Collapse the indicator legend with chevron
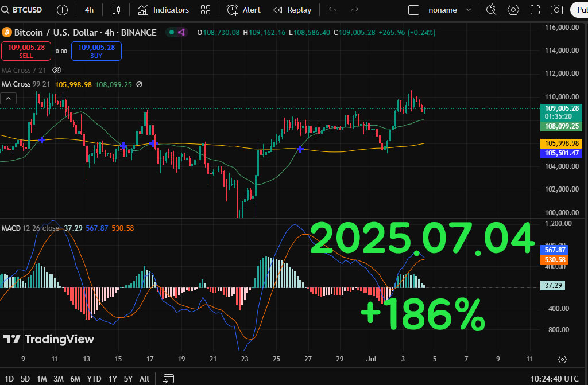 point(8,99)
